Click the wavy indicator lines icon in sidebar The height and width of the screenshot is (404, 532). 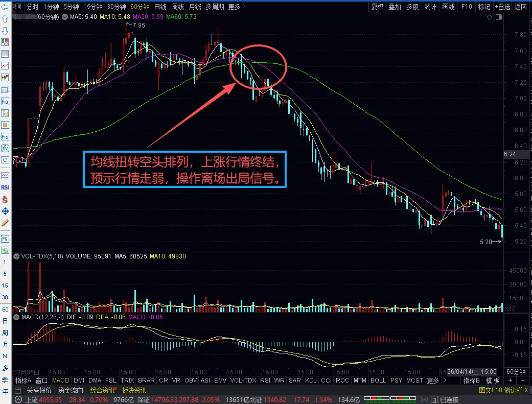tap(5, 176)
